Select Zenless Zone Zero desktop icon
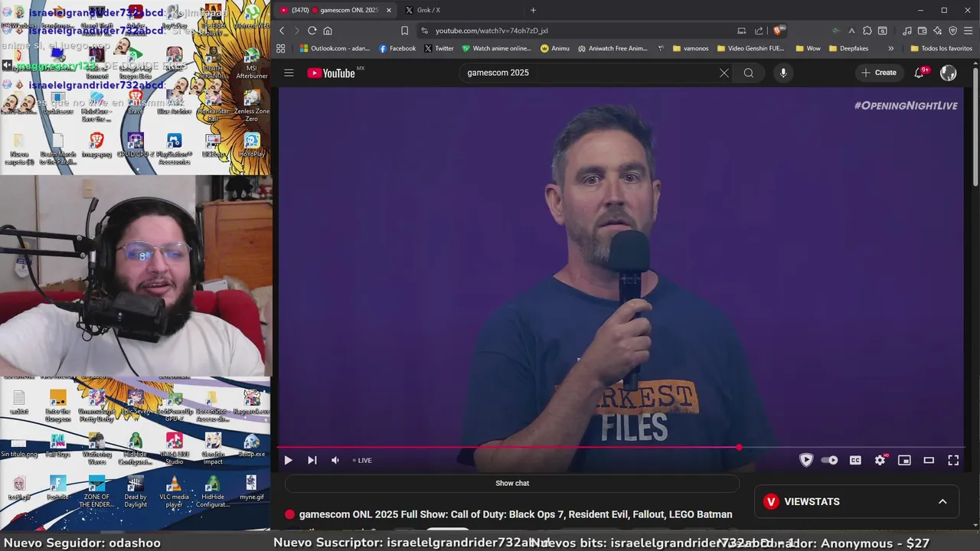Viewport: 980px width, 551px height. (x=251, y=106)
